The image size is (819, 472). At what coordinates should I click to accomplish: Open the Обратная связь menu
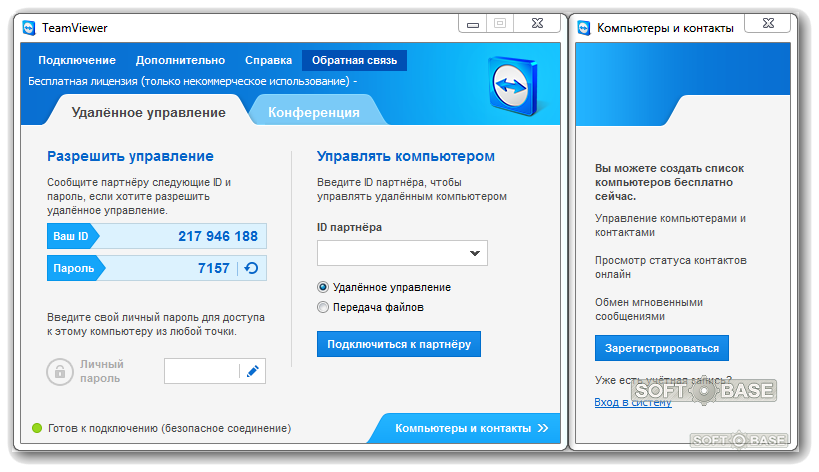pos(354,61)
